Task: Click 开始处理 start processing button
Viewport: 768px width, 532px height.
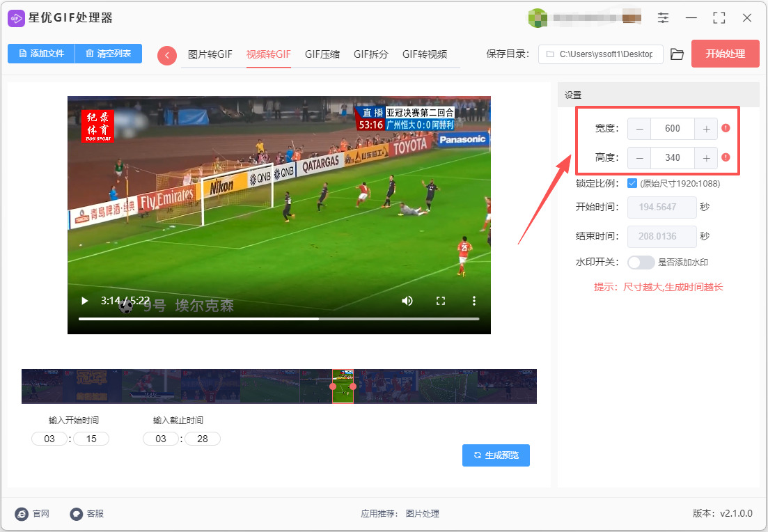Action: [726, 54]
